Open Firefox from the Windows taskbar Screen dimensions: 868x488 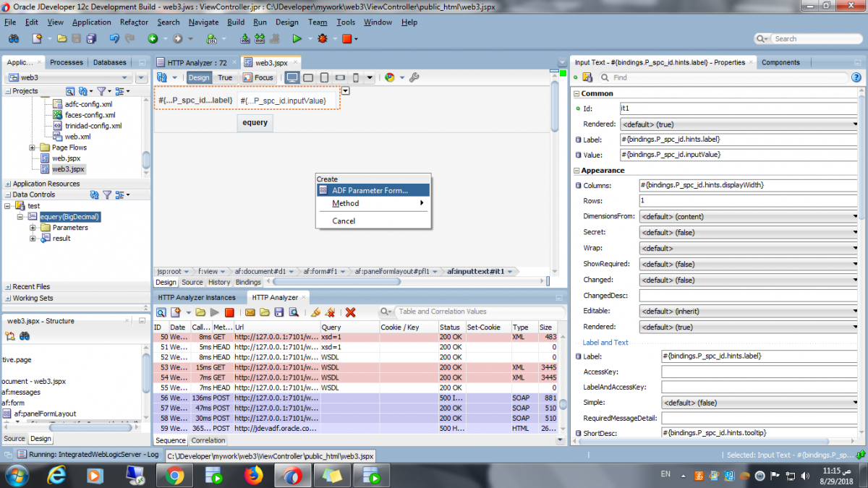tap(253, 475)
